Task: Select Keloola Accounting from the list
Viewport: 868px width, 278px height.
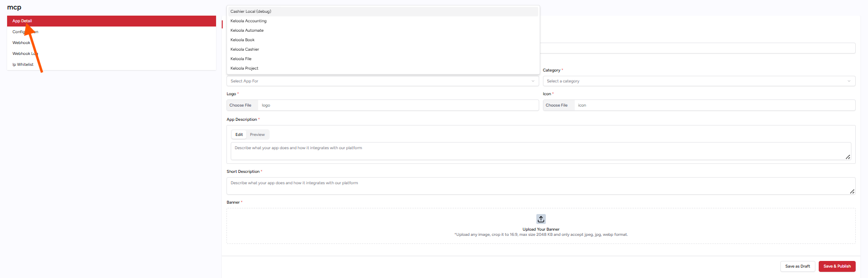Action: click(x=383, y=21)
